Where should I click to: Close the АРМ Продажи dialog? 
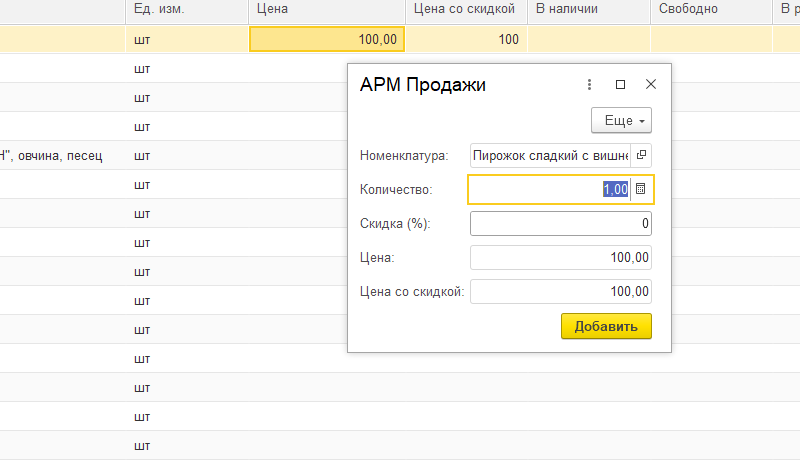click(x=651, y=85)
